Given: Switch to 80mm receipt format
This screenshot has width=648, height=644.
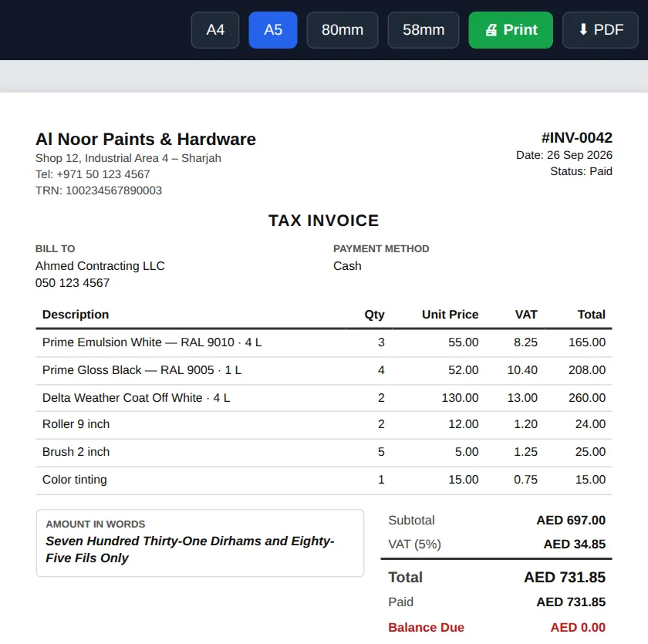Looking at the screenshot, I should pos(343,30).
